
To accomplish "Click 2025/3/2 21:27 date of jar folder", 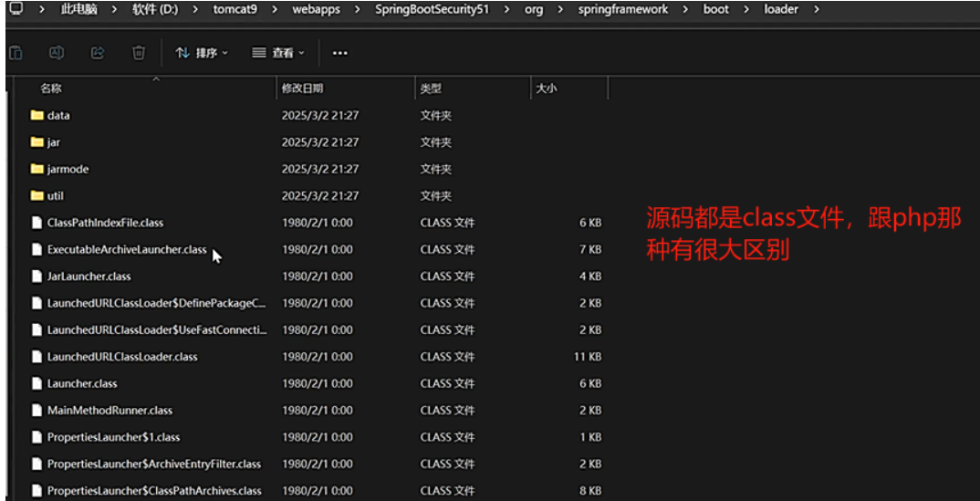I will pyautogui.click(x=320, y=142).
